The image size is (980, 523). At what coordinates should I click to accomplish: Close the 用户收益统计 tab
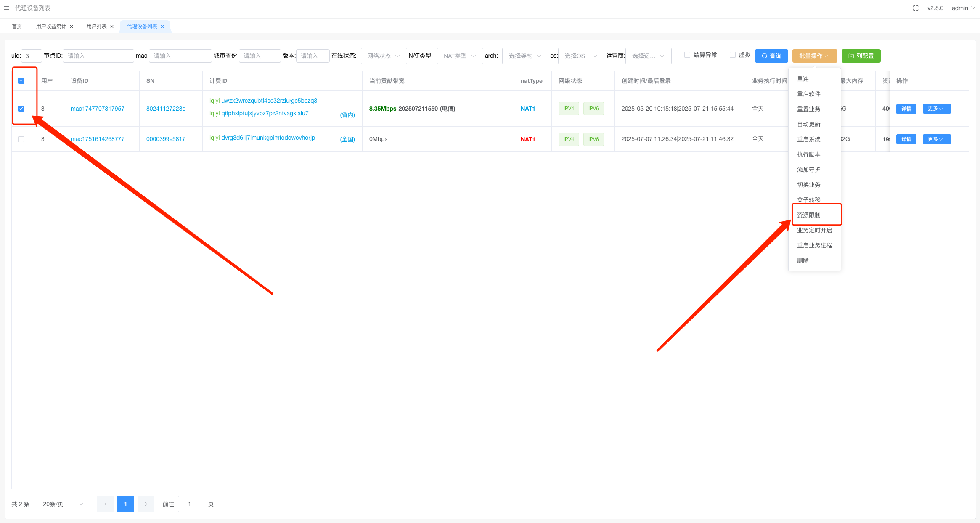coord(72,27)
